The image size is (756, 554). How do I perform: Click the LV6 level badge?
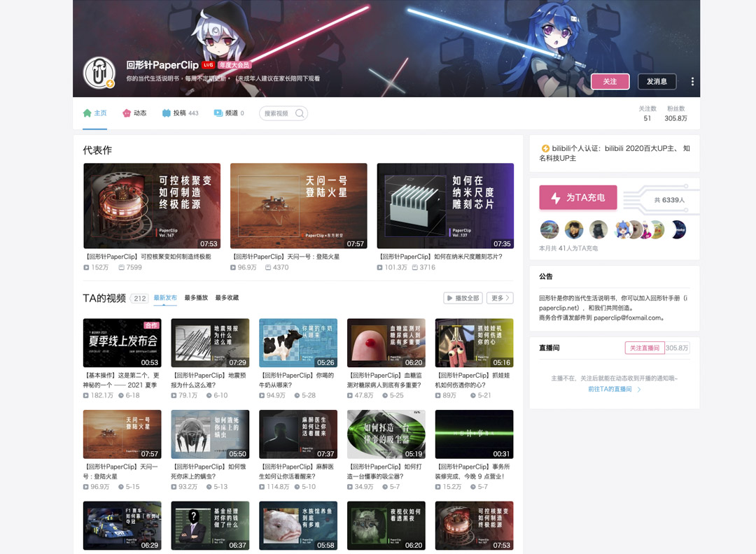pyautogui.click(x=209, y=65)
